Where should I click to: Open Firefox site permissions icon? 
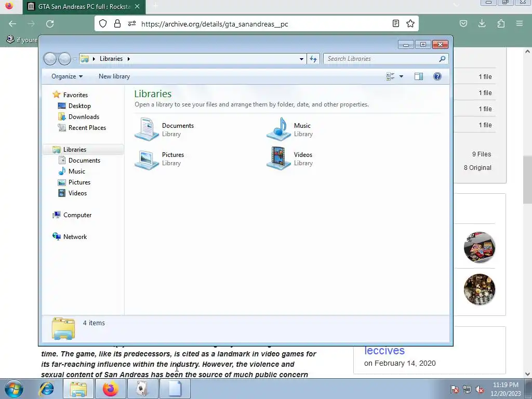[132, 23]
